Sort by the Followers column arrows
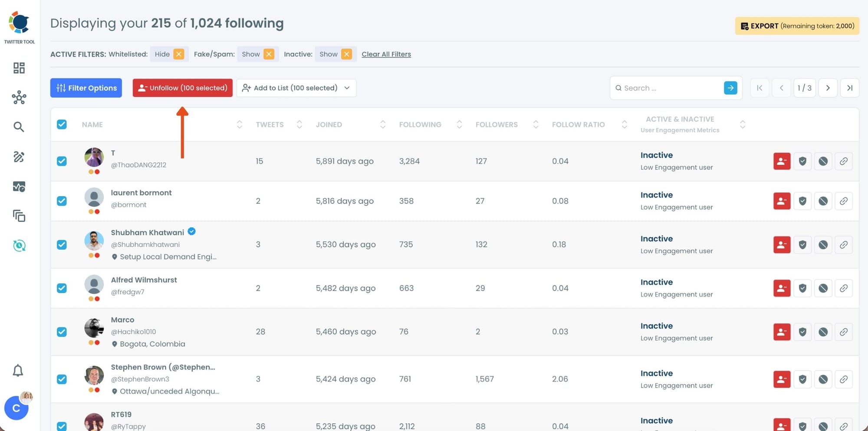This screenshot has width=868, height=431. coord(536,125)
